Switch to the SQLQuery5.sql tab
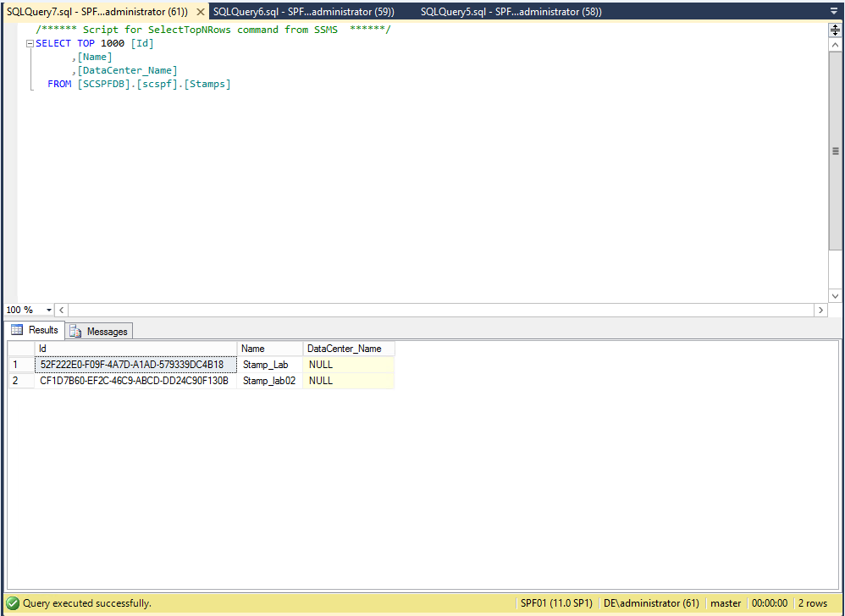Viewport: 845px width, 616px height. pos(511,12)
